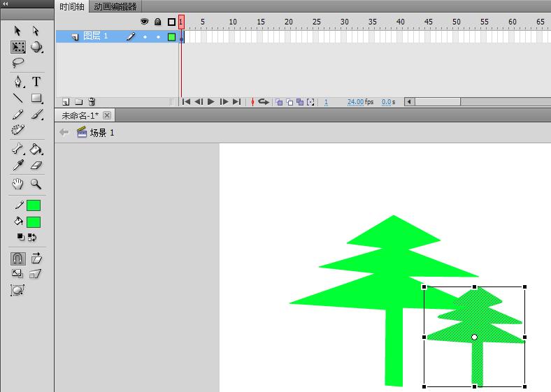Select the Hand tool
The height and width of the screenshot is (392, 551).
[x=18, y=184]
